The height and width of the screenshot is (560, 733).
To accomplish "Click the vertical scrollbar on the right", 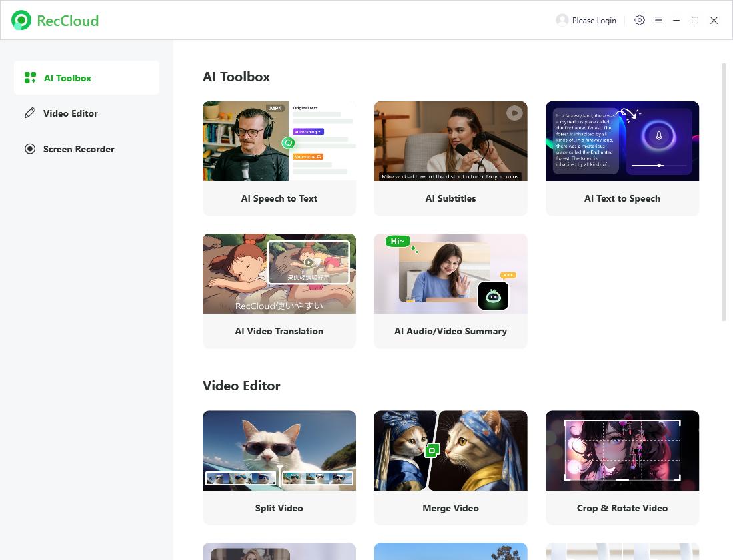I will tap(724, 193).
